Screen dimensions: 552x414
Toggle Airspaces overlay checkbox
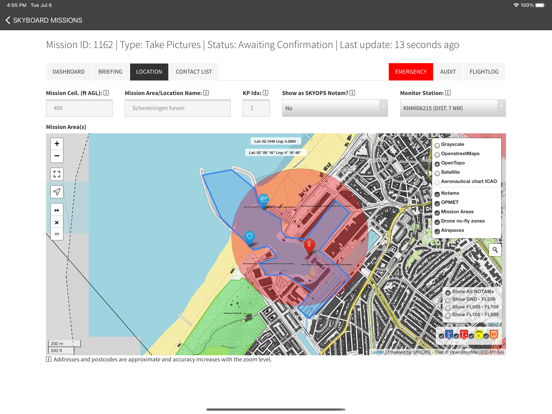[437, 231]
